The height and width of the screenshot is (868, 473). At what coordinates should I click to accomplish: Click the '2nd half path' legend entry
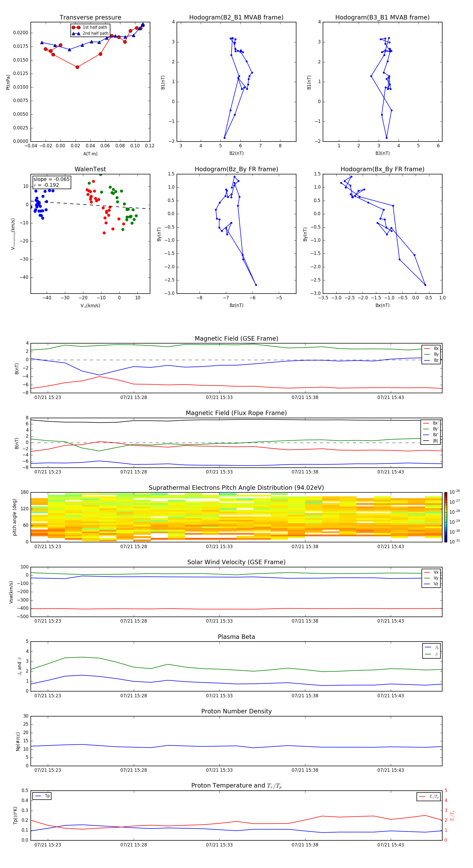pyautogui.click(x=90, y=33)
